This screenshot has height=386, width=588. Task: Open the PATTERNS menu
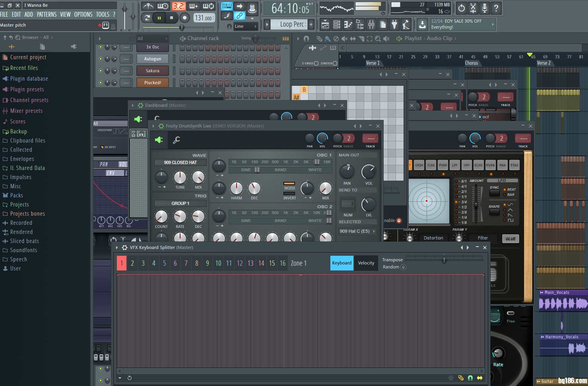pos(47,14)
